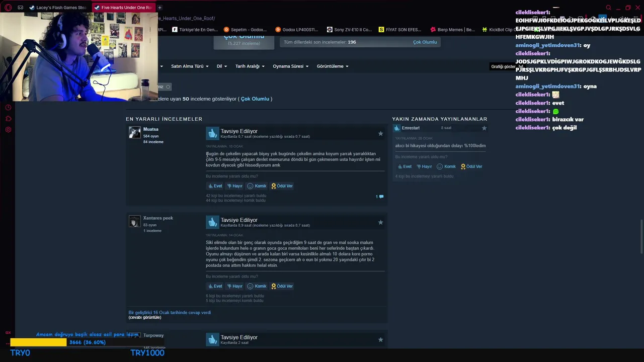Mark Emrestart's review as Komik
The width and height of the screenshot is (644, 362).
point(446,166)
